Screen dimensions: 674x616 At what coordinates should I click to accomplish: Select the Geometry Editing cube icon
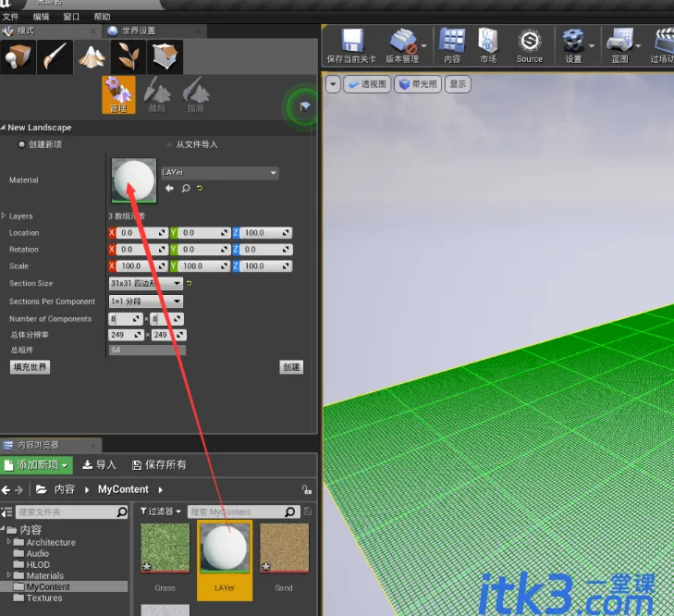pos(165,56)
